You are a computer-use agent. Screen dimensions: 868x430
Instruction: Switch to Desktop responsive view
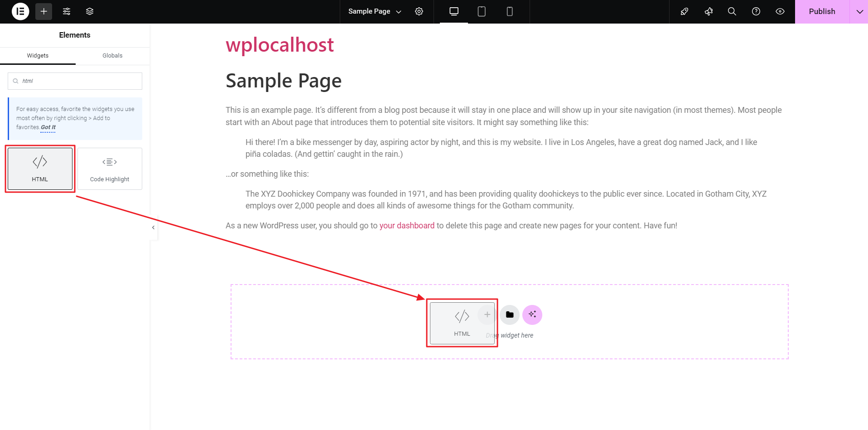454,11
